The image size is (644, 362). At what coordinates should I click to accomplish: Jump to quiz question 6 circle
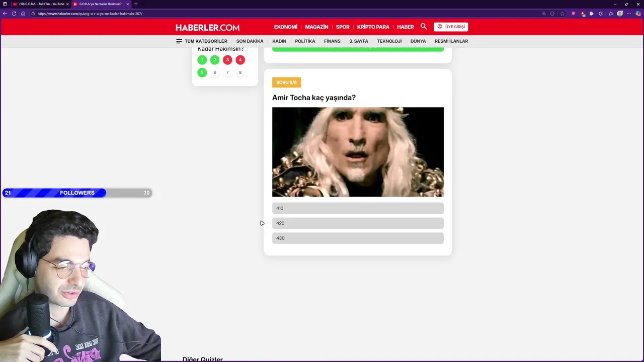(215, 72)
